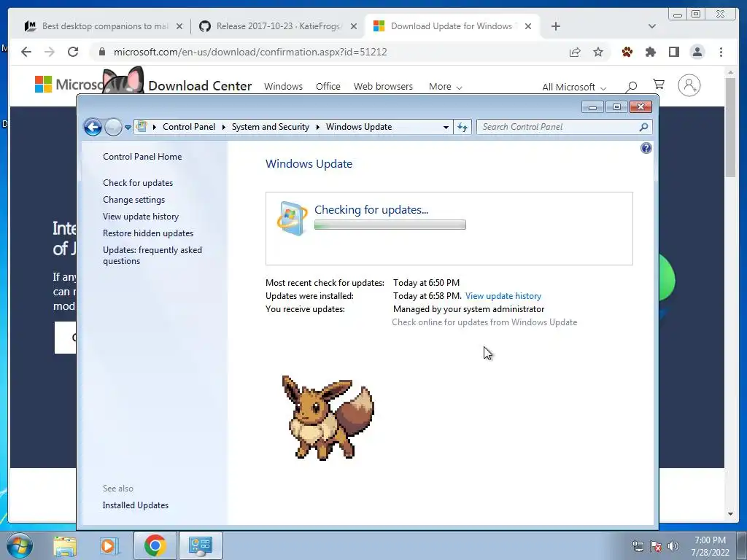Open Chrome profile avatar
747x560 pixels.
(x=697, y=52)
